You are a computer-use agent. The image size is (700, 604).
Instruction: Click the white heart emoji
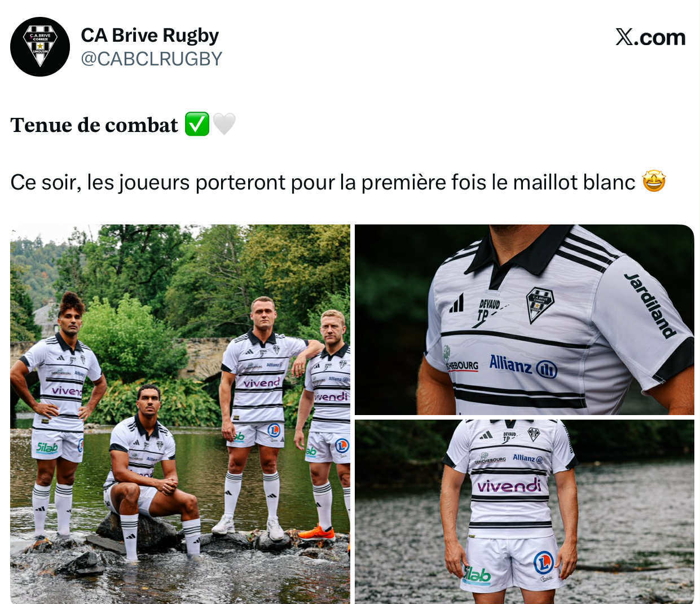point(224,124)
